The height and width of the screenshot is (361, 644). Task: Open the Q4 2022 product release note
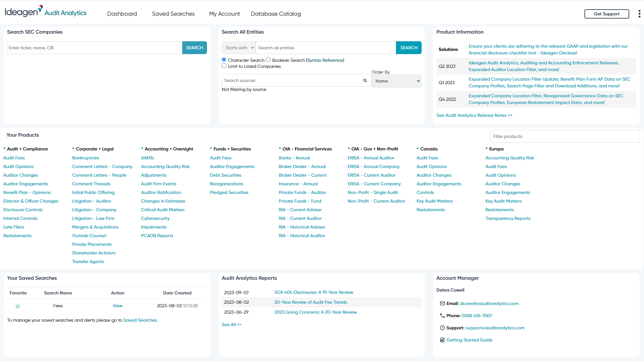(546, 99)
